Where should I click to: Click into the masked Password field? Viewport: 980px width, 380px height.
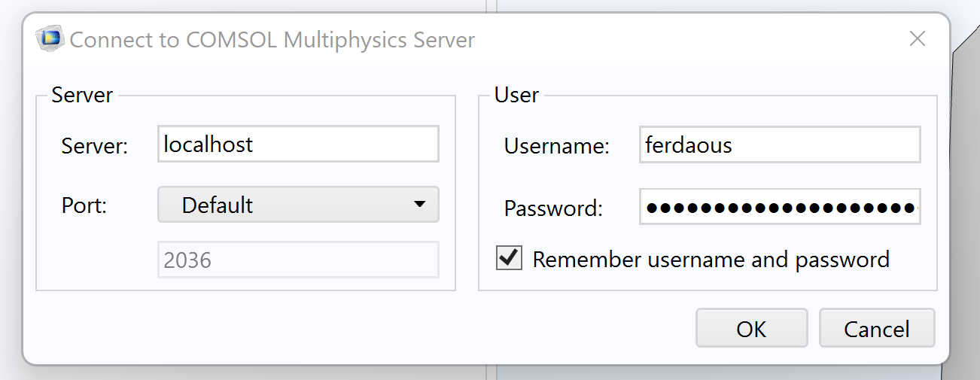[779, 207]
